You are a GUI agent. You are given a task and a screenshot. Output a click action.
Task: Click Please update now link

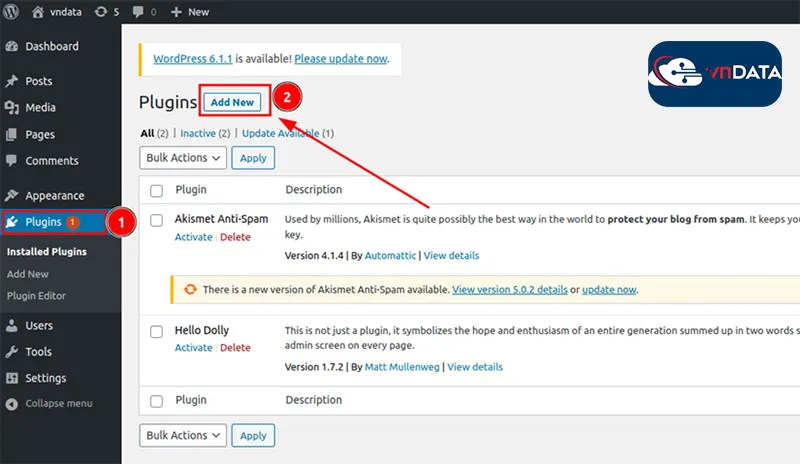341,59
